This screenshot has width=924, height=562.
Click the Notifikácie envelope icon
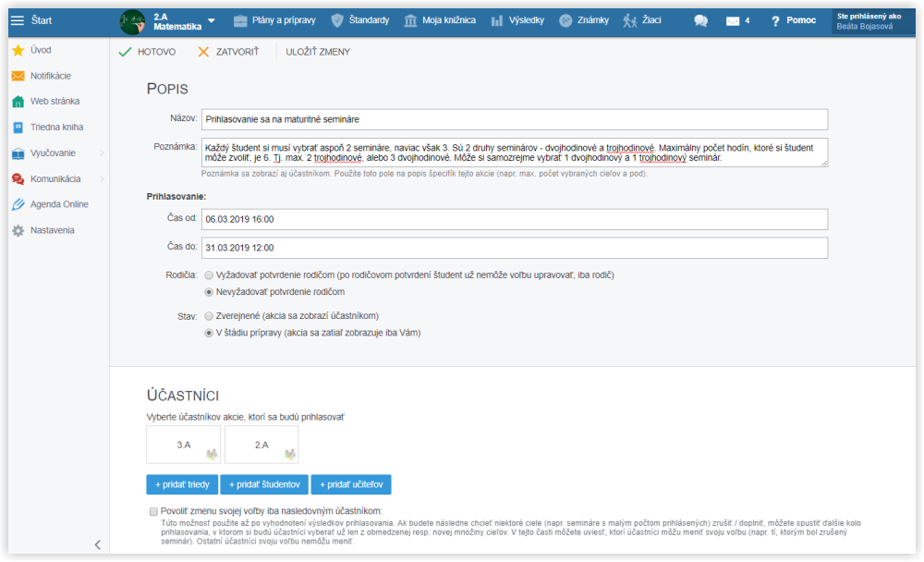pyautogui.click(x=18, y=76)
